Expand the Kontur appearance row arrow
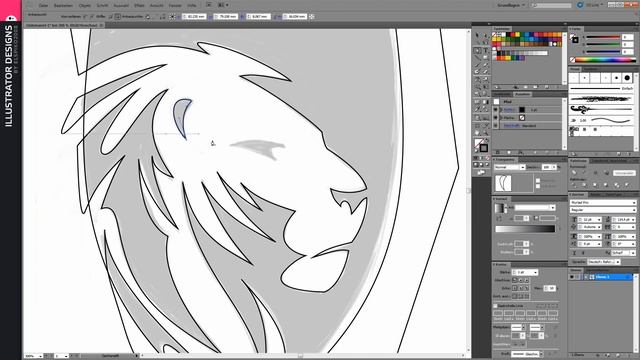Screen dimensions: 640x360 pos(501,110)
